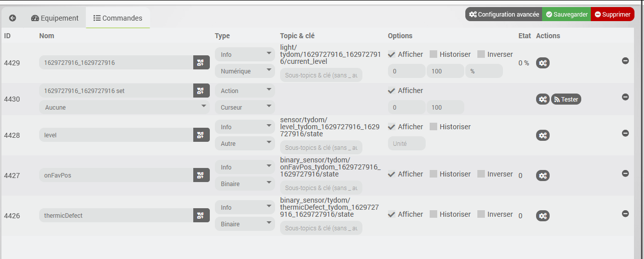The image size is (644, 259).
Task: Toggle Afficher checkbox for command 4429
Action: [x=392, y=54]
